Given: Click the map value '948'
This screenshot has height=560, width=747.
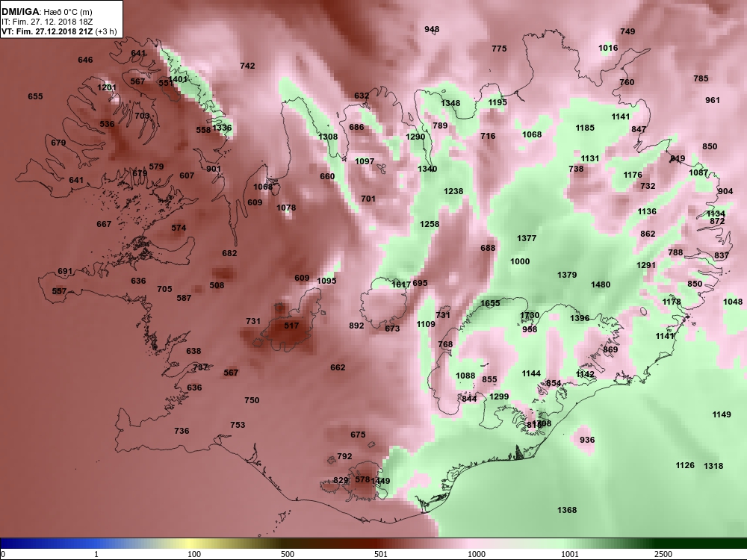Looking at the screenshot, I should [x=432, y=29].
